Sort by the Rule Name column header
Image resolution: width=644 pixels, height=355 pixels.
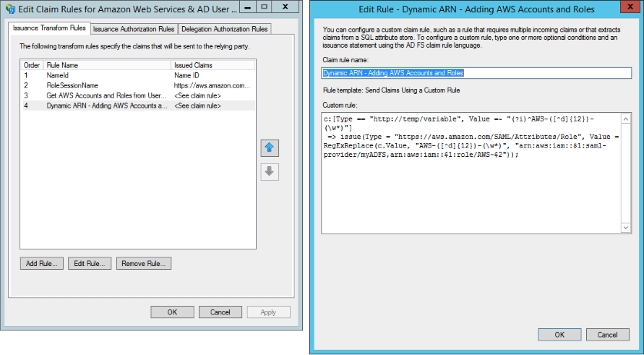[107, 65]
